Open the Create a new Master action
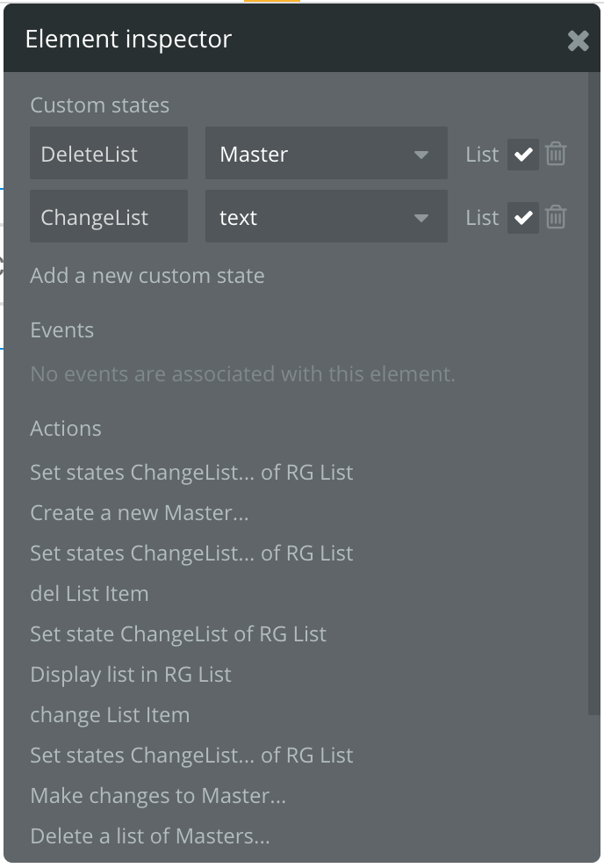 (140, 513)
